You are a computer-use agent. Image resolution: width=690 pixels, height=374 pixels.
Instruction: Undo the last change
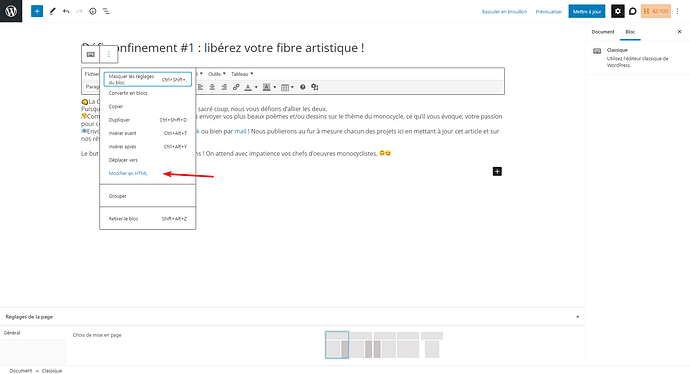66,11
